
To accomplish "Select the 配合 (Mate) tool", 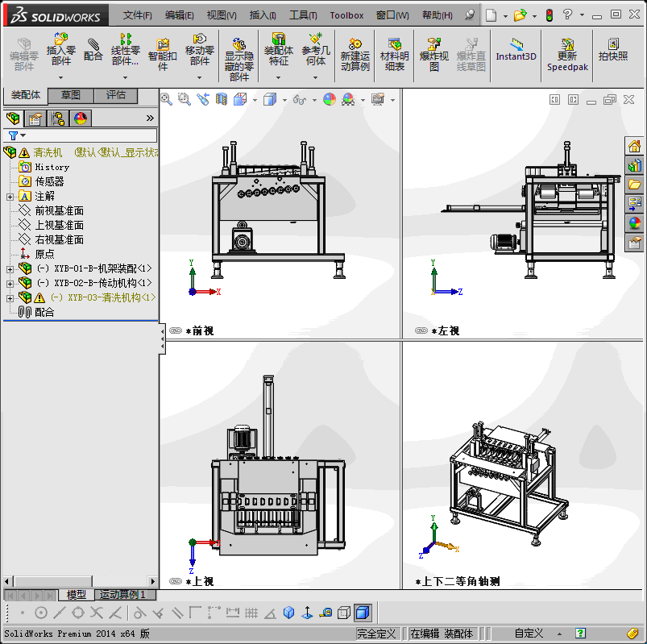I will [x=93, y=50].
